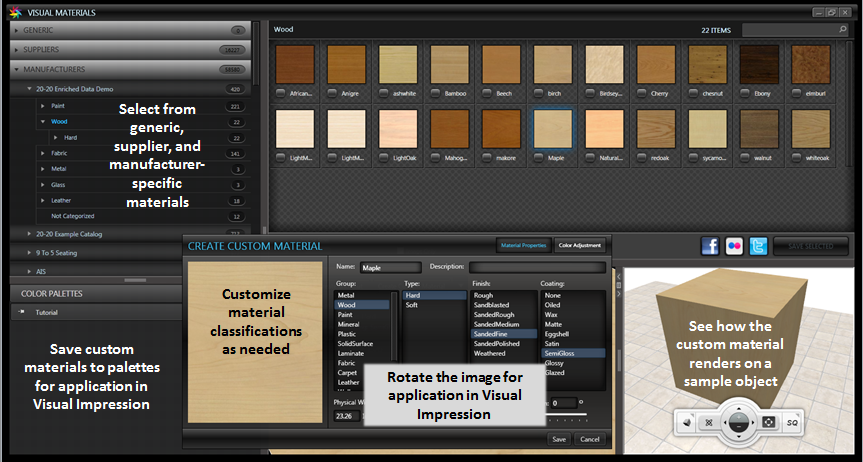Collapse the MANUFACTURERS section
Viewport: 863px width, 462px height.
[17, 69]
